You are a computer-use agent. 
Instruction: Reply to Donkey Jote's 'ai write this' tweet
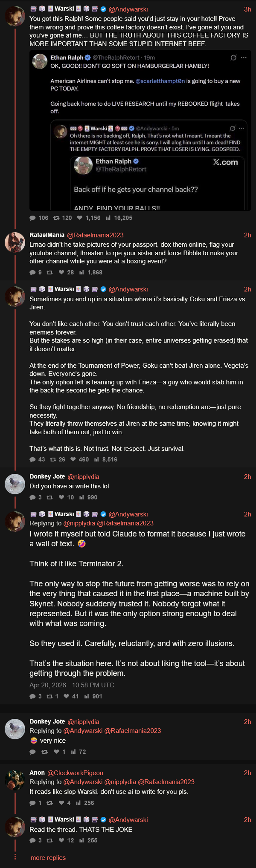coord(35,497)
